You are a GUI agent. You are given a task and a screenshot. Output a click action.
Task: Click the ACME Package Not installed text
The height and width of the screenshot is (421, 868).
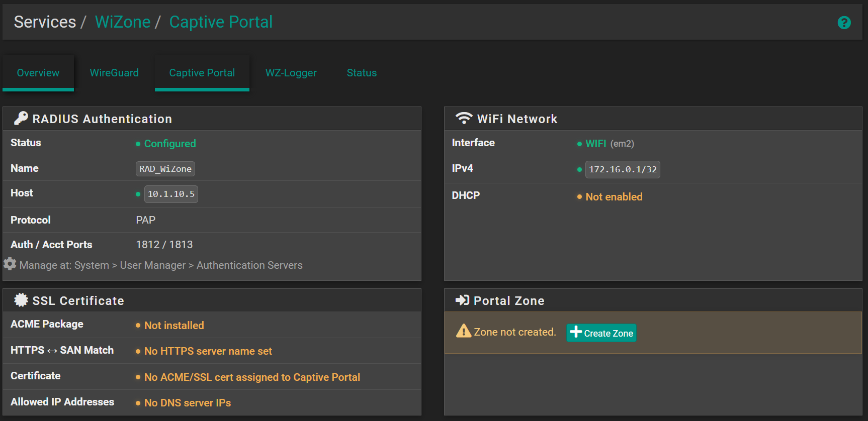point(174,326)
